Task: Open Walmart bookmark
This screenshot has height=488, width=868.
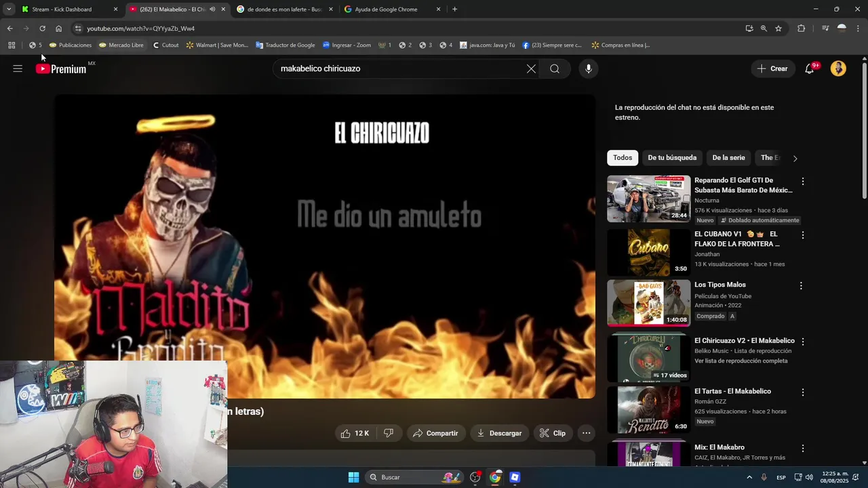Action: (x=217, y=45)
